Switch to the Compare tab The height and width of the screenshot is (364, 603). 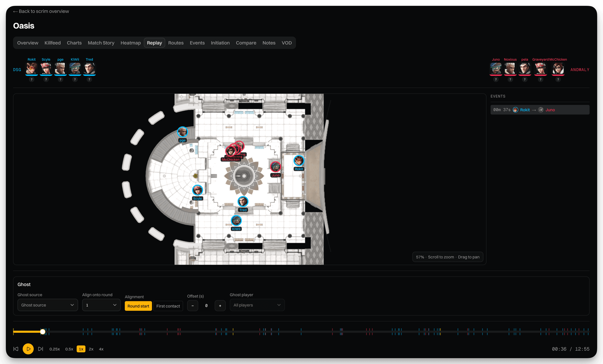pyautogui.click(x=246, y=43)
